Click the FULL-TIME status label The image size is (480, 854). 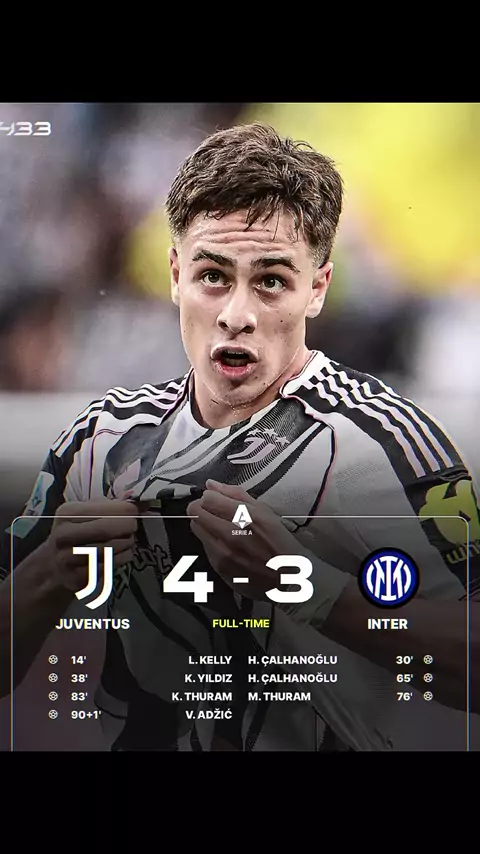tap(241, 624)
